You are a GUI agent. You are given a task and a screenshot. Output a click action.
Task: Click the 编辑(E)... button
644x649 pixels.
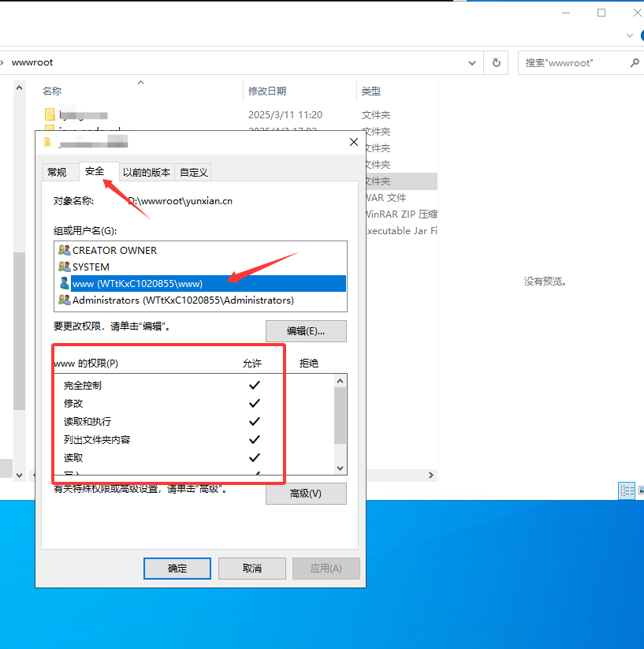pyautogui.click(x=306, y=331)
